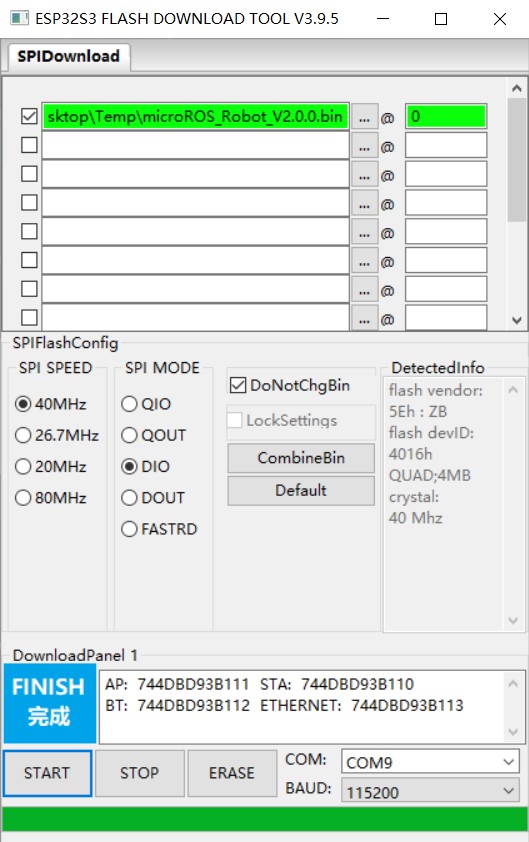The width and height of the screenshot is (529, 842).
Task: Click scroll-up arrow of file list
Action: click(517, 88)
